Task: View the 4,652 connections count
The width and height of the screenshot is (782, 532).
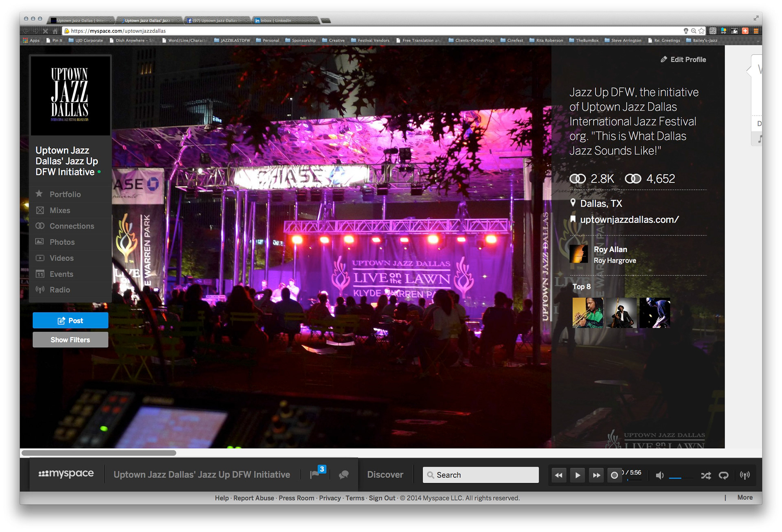Action: 650,178
